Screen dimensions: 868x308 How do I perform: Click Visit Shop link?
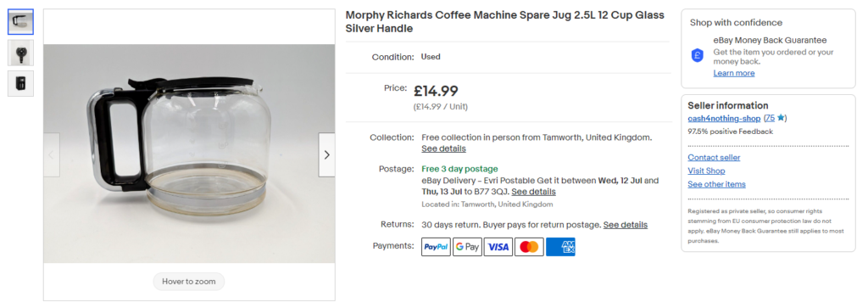706,171
